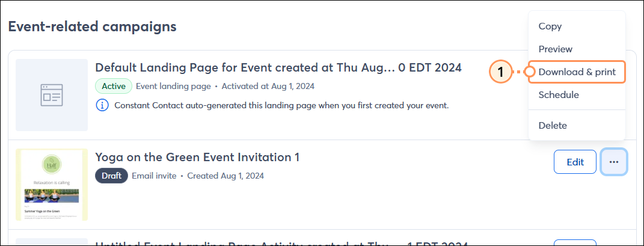Open Yoga on the Green email thumbnail
Image resolution: width=644 pixels, height=246 pixels.
[x=52, y=185]
